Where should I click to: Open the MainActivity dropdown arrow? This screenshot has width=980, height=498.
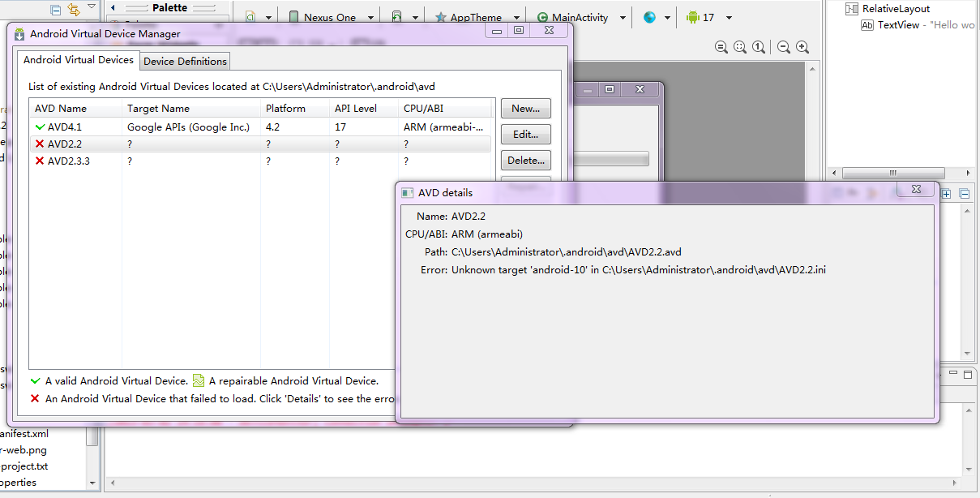click(x=623, y=18)
